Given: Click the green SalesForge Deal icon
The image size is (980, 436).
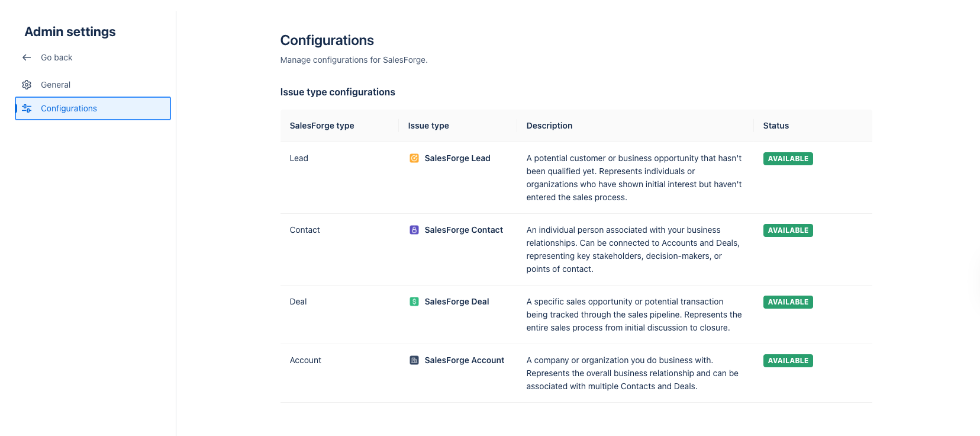Looking at the screenshot, I should coord(414,302).
